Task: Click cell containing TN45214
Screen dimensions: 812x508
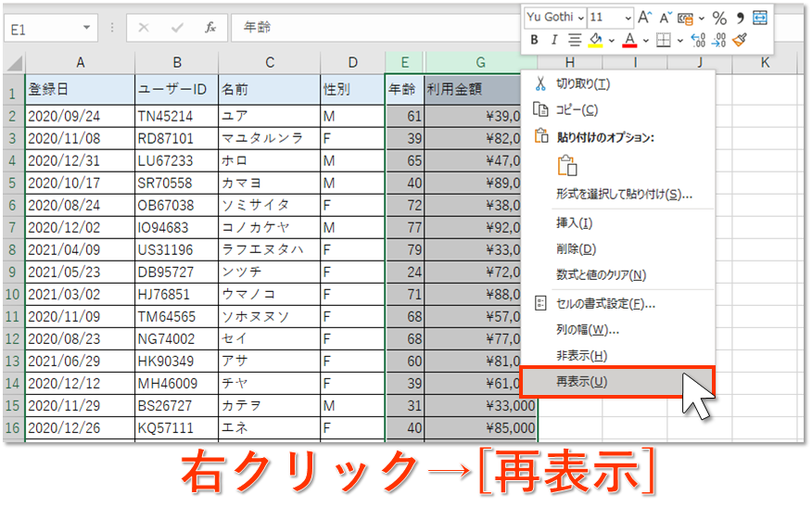Action: pyautogui.click(x=177, y=117)
